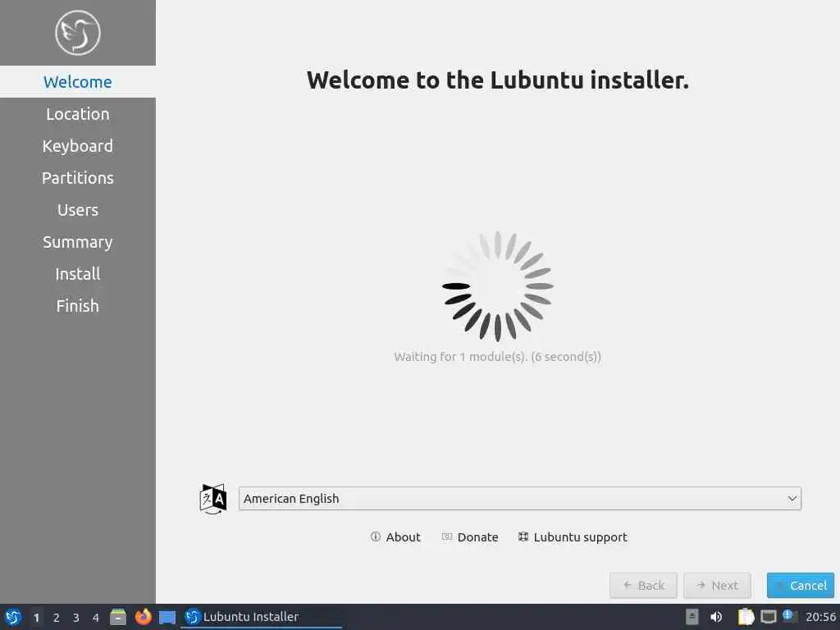
Task: Switch to workspace 4
Action: click(x=96, y=618)
